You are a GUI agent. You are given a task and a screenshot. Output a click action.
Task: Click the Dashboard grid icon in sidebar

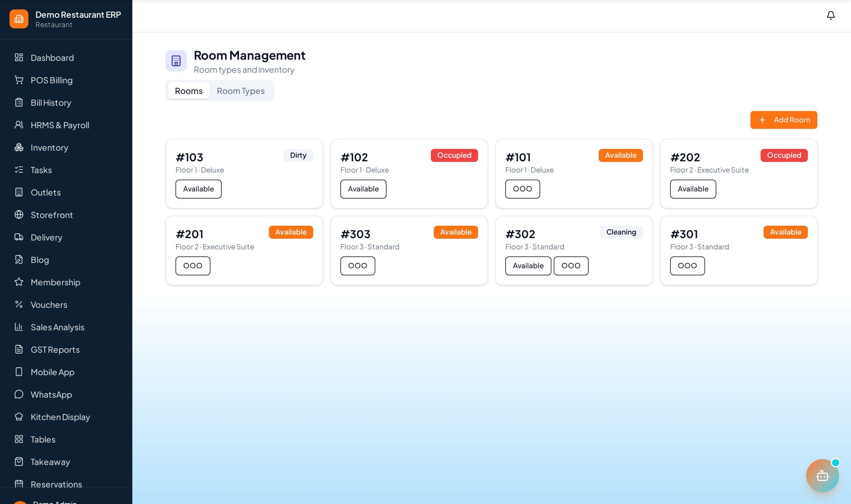[19, 57]
